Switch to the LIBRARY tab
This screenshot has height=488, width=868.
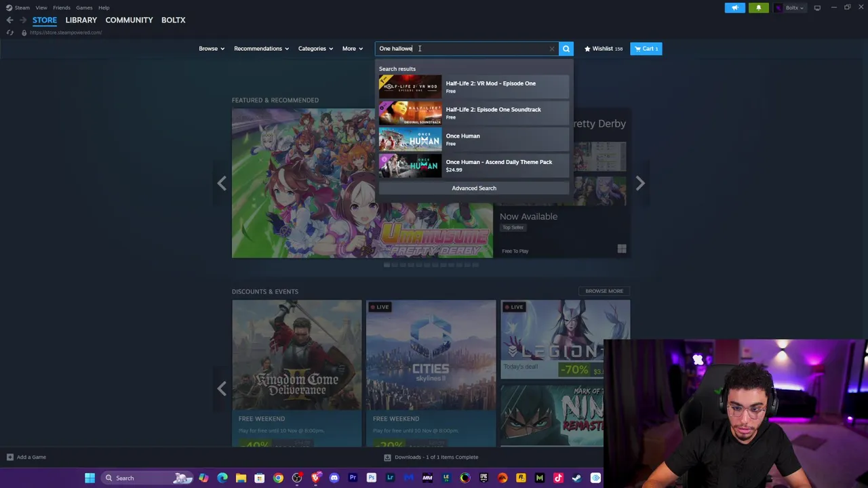(81, 20)
